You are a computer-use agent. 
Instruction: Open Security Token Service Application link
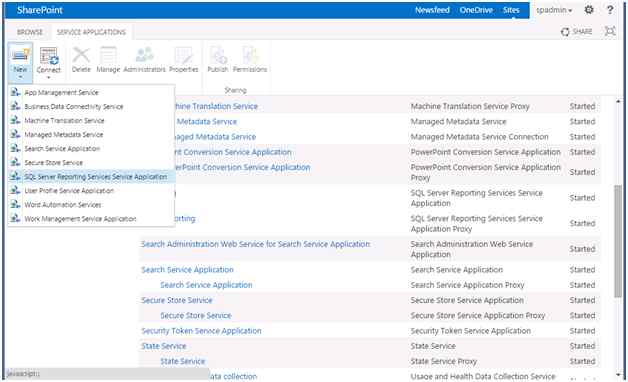point(201,331)
